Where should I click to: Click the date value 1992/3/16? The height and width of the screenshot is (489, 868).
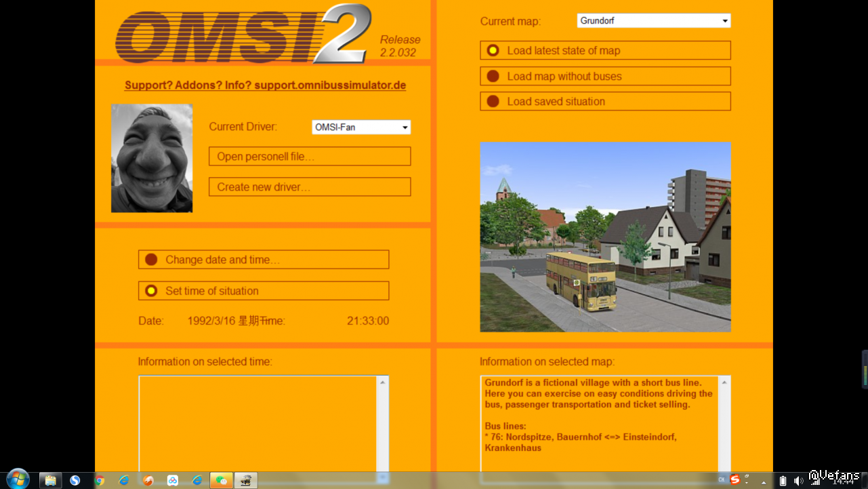click(x=212, y=321)
